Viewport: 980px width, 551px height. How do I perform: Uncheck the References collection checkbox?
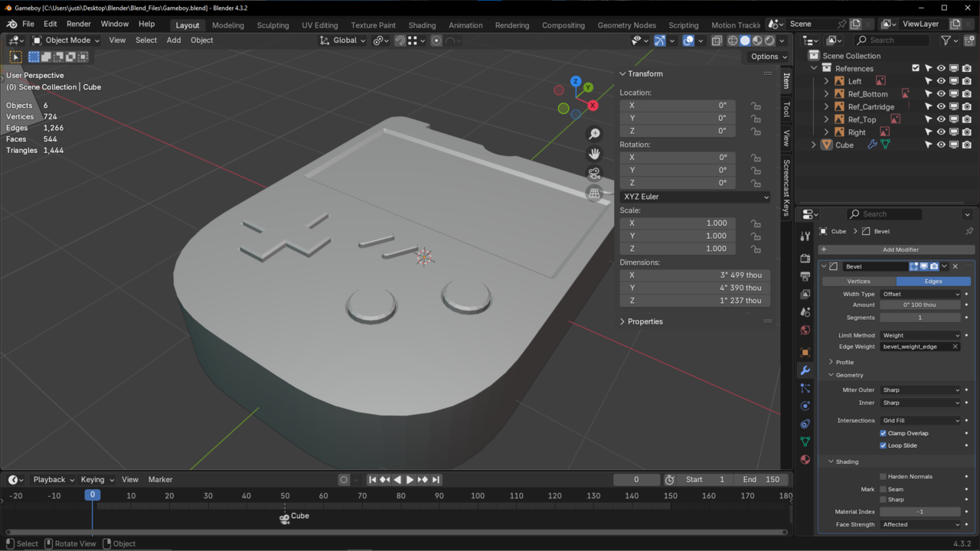(916, 68)
